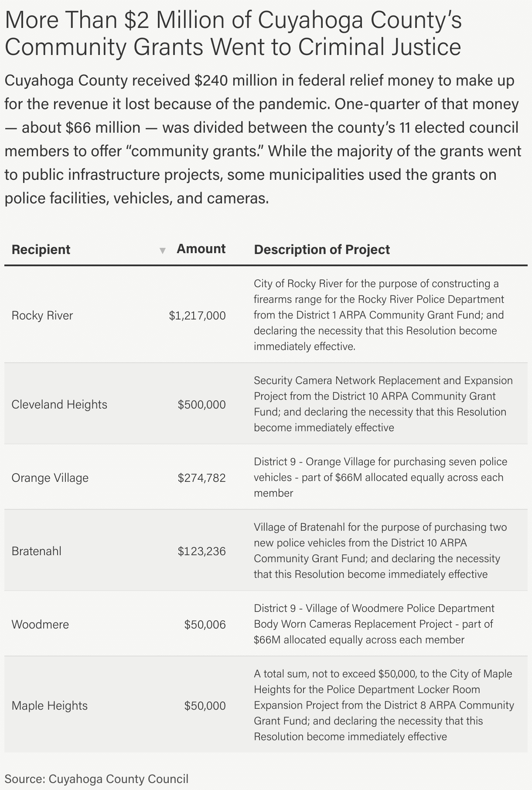Click the $50,006 amount value

pos(205,625)
